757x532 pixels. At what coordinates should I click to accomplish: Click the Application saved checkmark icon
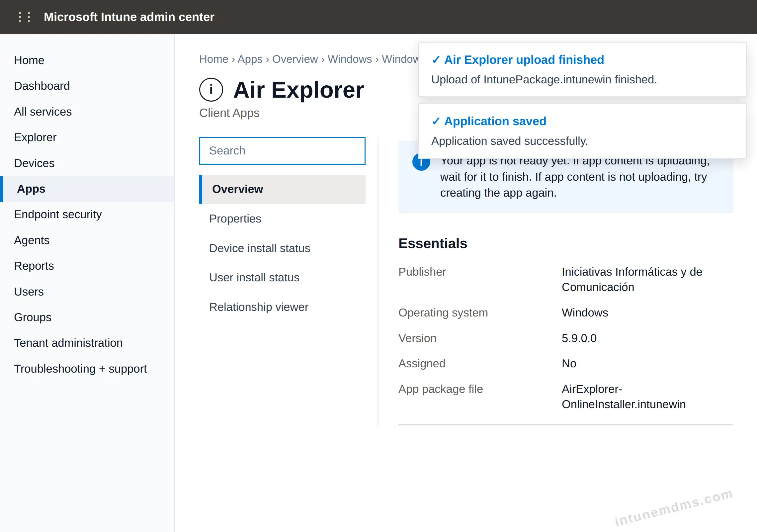click(436, 121)
